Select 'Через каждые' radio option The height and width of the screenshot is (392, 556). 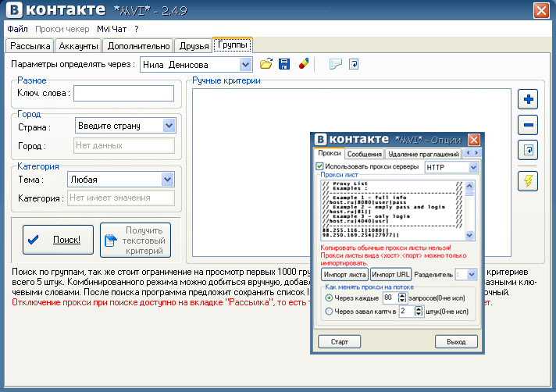click(329, 298)
